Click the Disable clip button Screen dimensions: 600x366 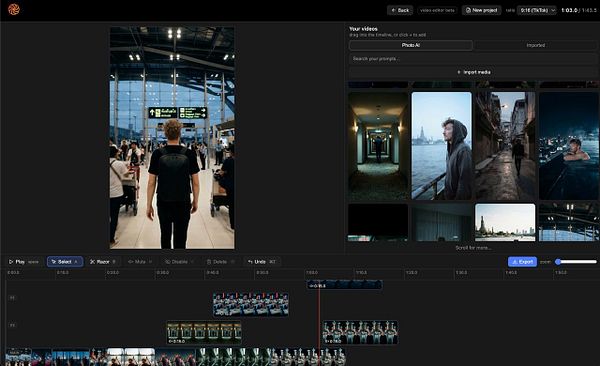[179, 262]
